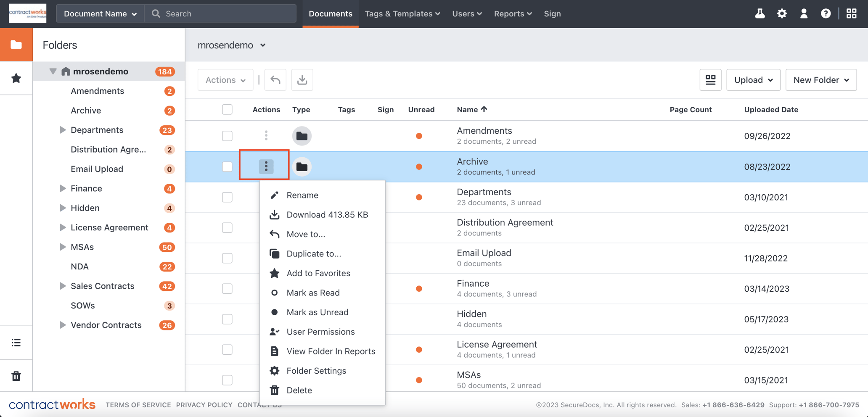Open the Favorites star in left sidebar
Viewport: 868px width, 417px height.
[16, 78]
